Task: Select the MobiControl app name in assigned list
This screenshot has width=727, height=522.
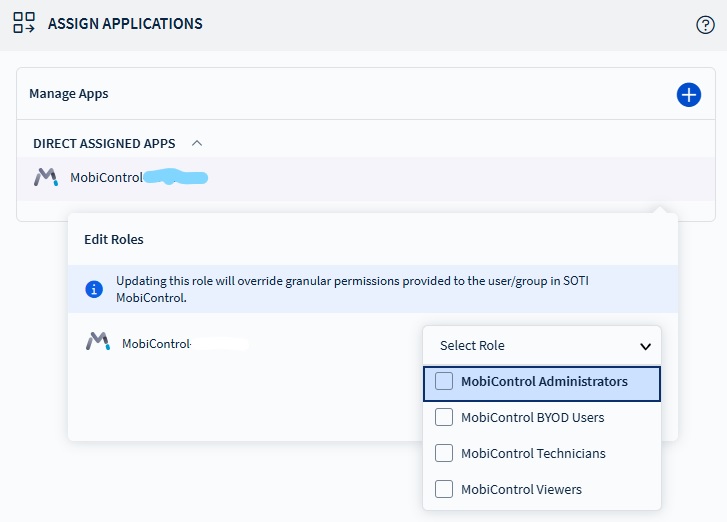Action: 106,178
